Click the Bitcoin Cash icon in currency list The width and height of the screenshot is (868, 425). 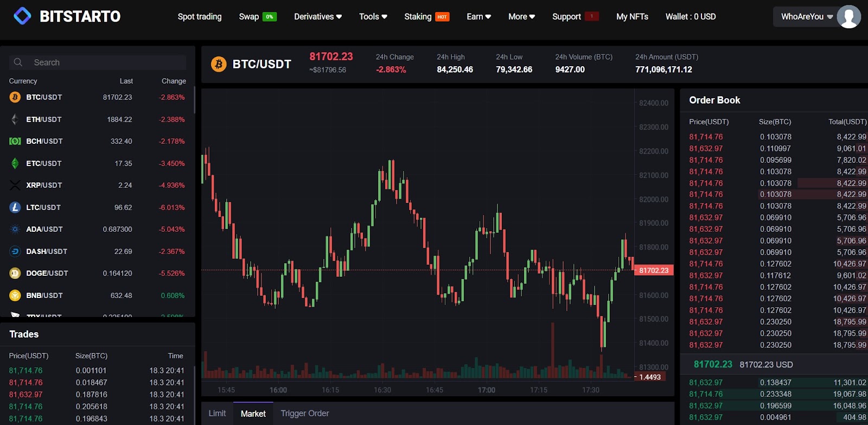(15, 141)
